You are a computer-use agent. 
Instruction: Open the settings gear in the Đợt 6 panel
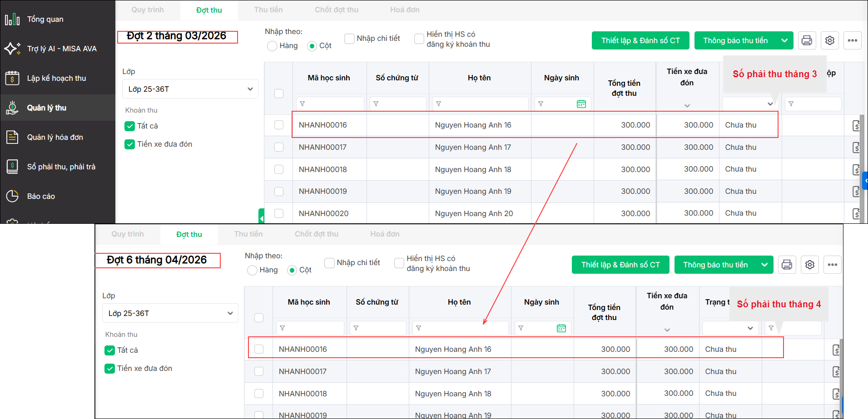(x=810, y=265)
